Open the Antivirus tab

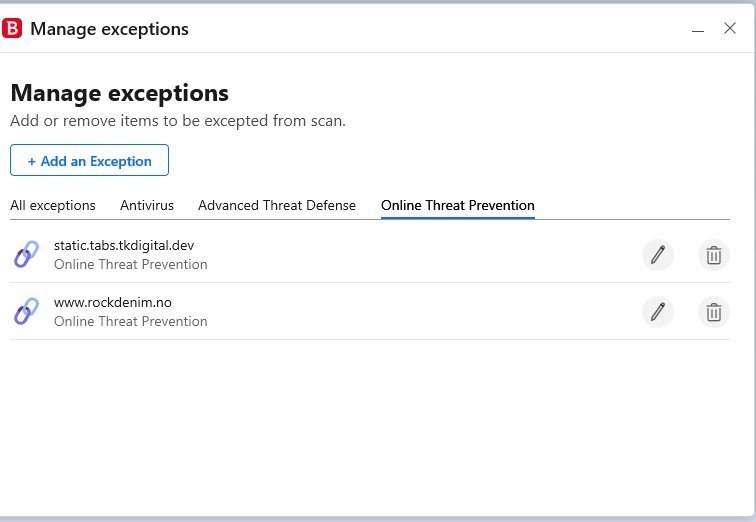[x=147, y=205]
